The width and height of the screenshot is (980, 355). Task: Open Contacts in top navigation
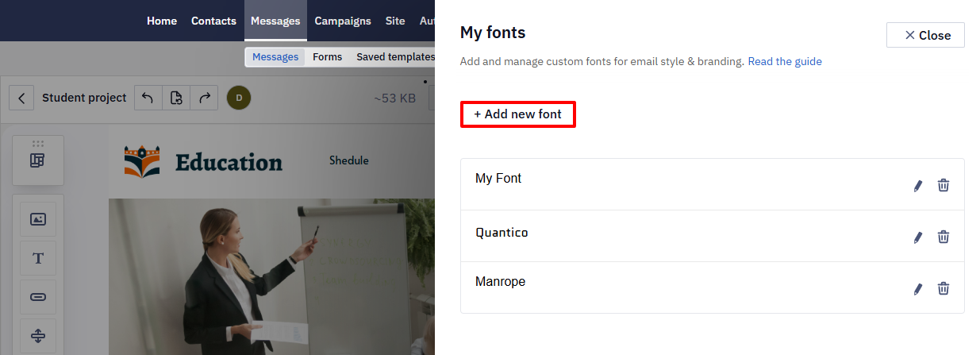tap(213, 21)
